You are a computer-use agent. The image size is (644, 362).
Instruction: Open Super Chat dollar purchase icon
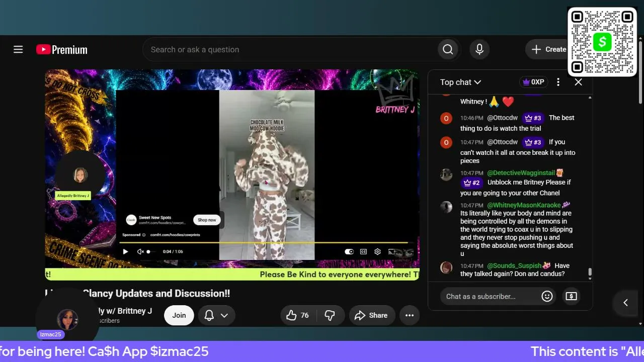(x=571, y=296)
